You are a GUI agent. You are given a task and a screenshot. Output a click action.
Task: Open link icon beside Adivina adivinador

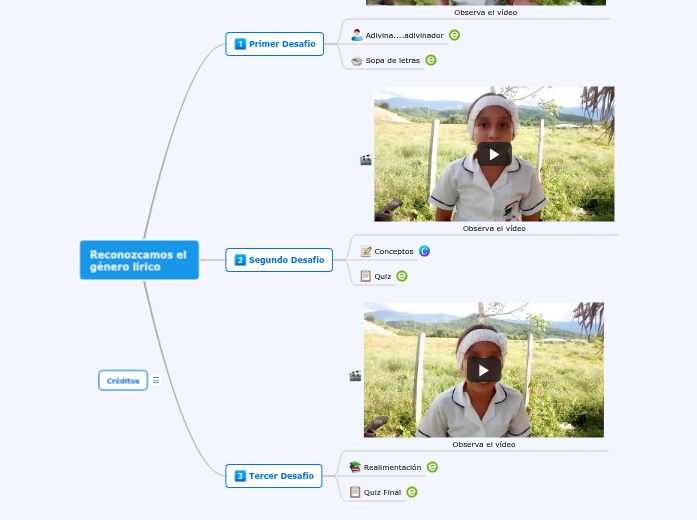454,35
